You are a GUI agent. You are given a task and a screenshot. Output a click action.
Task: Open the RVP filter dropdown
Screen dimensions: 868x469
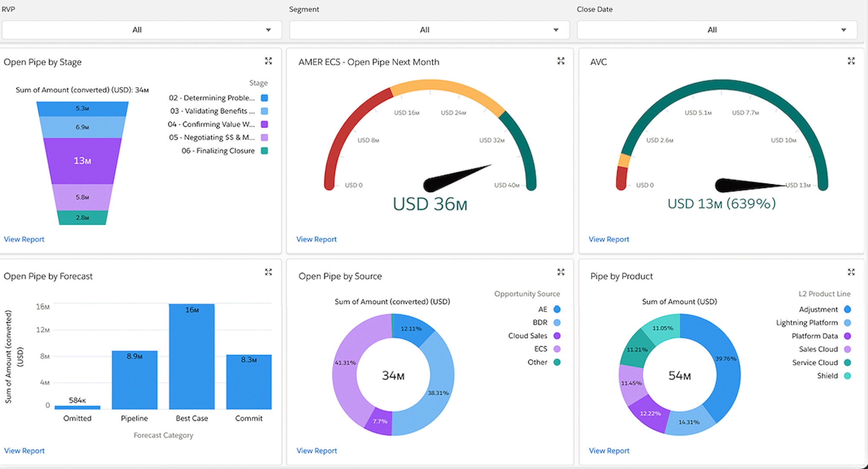(142, 30)
